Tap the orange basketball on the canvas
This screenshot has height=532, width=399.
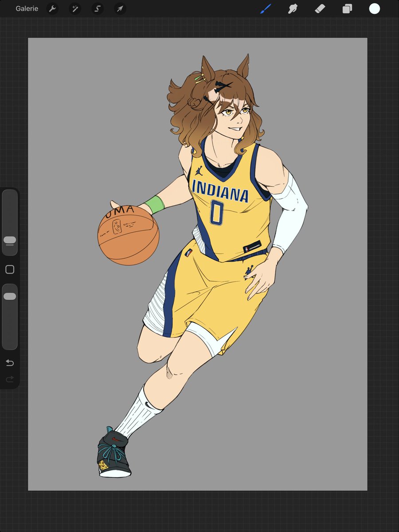point(128,235)
